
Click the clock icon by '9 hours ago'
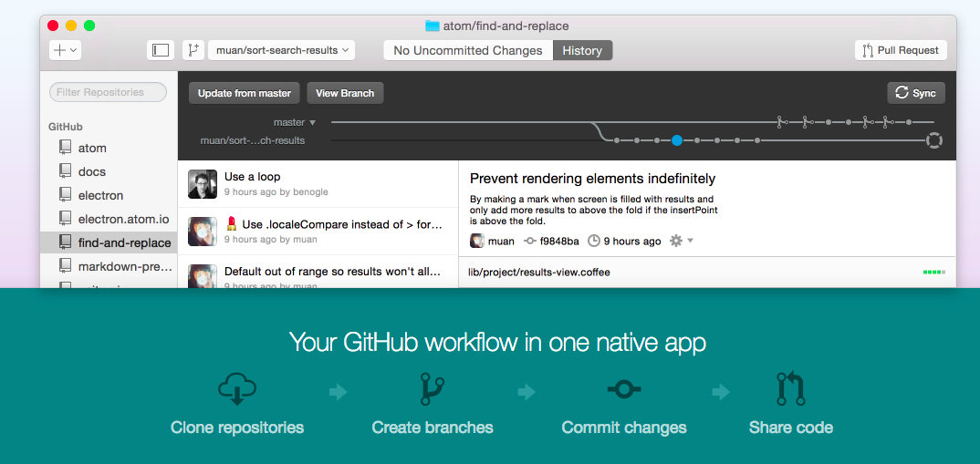[x=594, y=241]
